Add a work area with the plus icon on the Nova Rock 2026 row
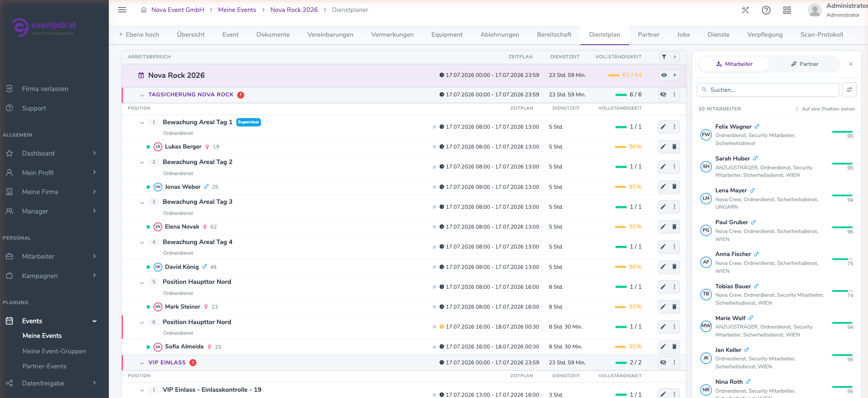 point(675,75)
